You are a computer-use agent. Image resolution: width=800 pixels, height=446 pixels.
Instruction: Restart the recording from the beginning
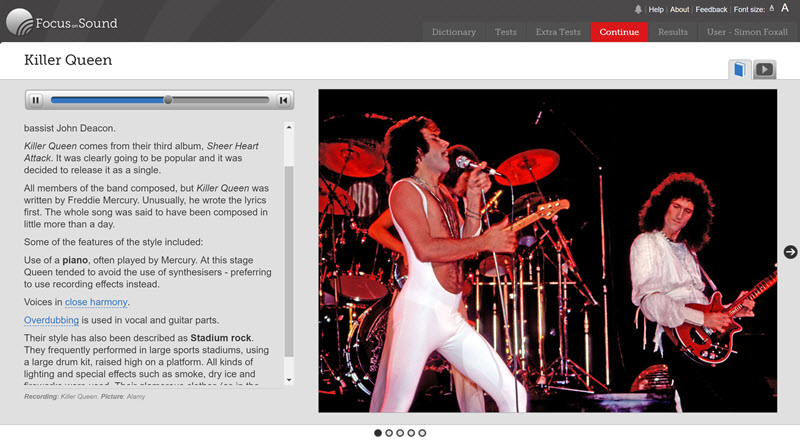284,100
